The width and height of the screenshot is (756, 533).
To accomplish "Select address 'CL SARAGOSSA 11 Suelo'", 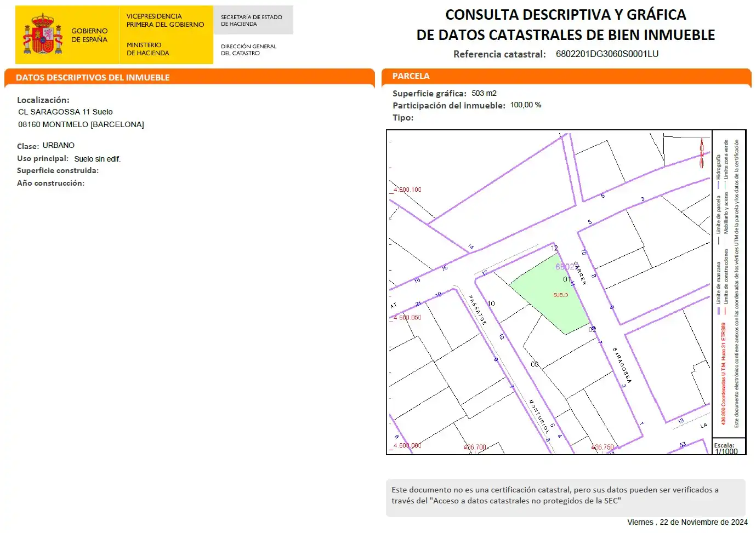I will 65,112.
